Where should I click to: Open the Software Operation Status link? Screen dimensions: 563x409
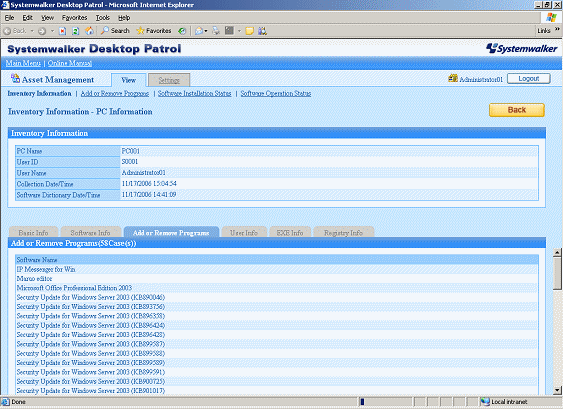[276, 93]
